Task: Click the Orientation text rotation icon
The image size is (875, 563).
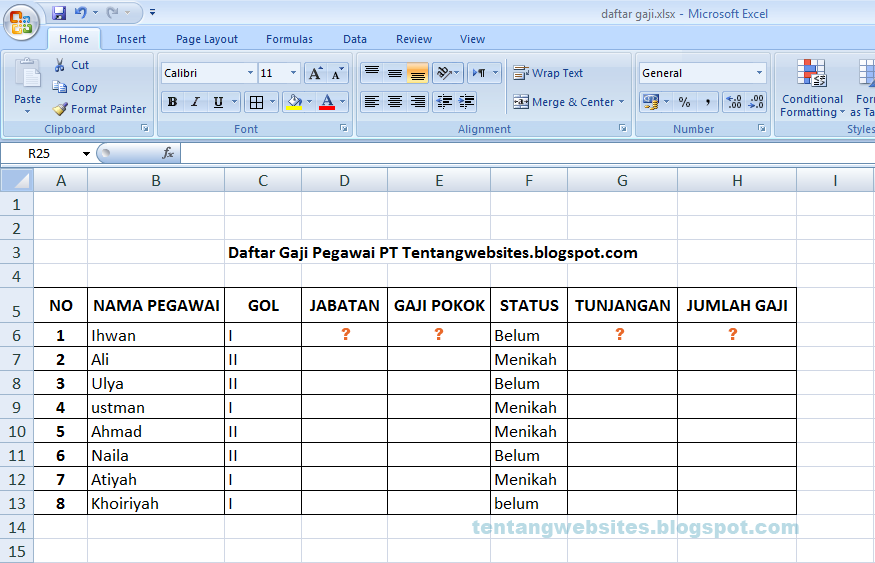Action: coord(444,73)
